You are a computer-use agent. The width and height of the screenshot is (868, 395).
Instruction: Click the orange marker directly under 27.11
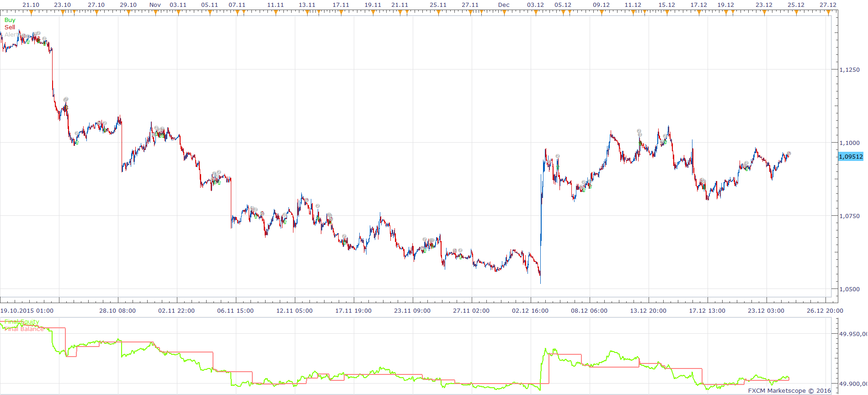point(470,12)
